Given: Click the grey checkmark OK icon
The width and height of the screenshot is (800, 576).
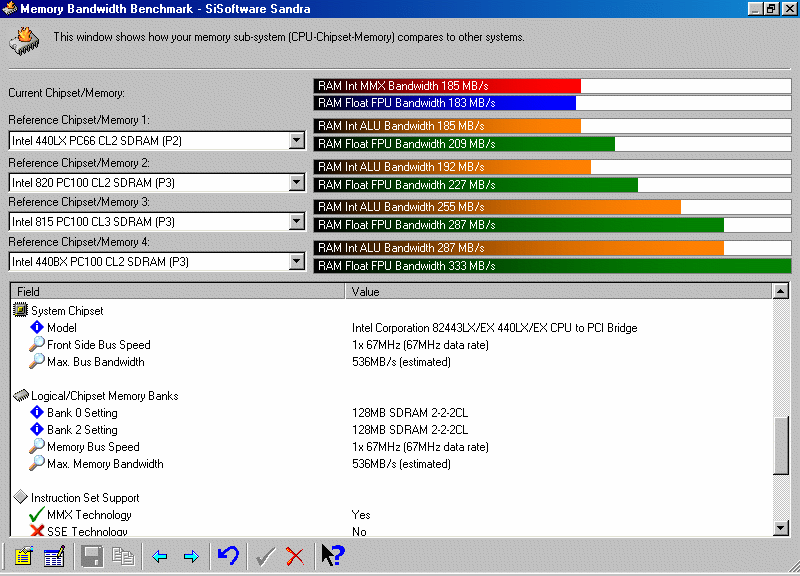Looking at the screenshot, I should pos(265,557).
